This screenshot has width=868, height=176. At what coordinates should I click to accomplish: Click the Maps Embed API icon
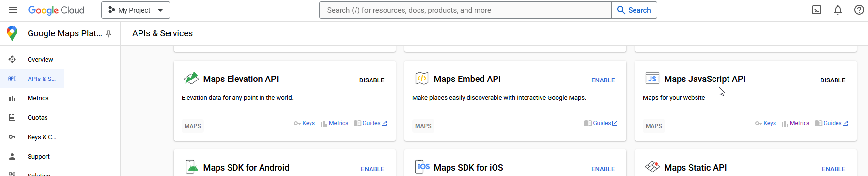click(x=422, y=78)
